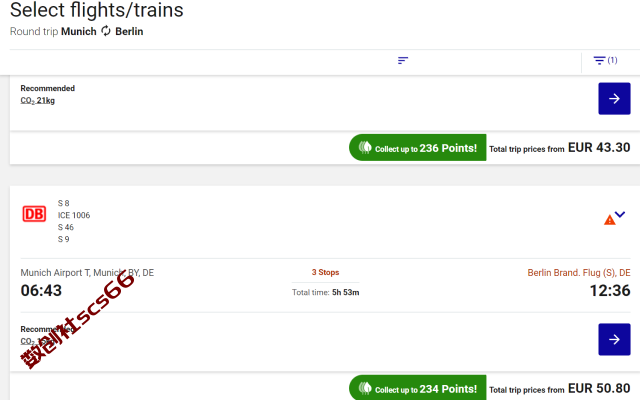Select the EUR 50.80 trip arrow button

click(614, 339)
